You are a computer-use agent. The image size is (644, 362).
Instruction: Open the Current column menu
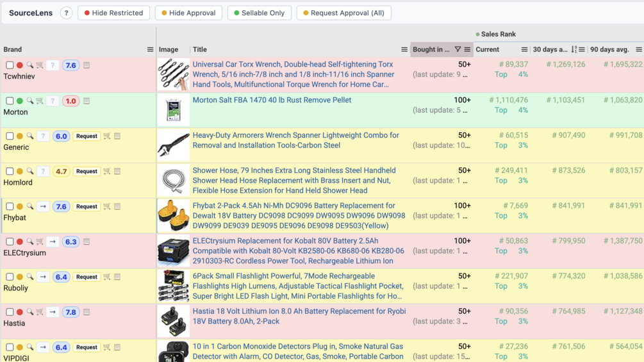click(x=524, y=49)
